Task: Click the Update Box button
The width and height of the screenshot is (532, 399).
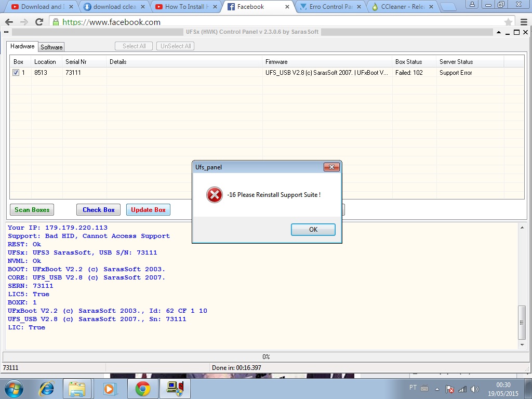Action: [148, 210]
